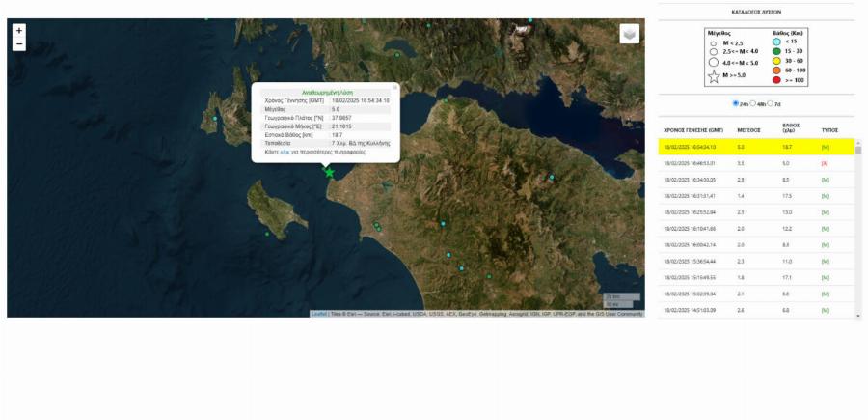Open the 15:15:49 event row
The height and width of the screenshot is (420, 868).
(756, 277)
